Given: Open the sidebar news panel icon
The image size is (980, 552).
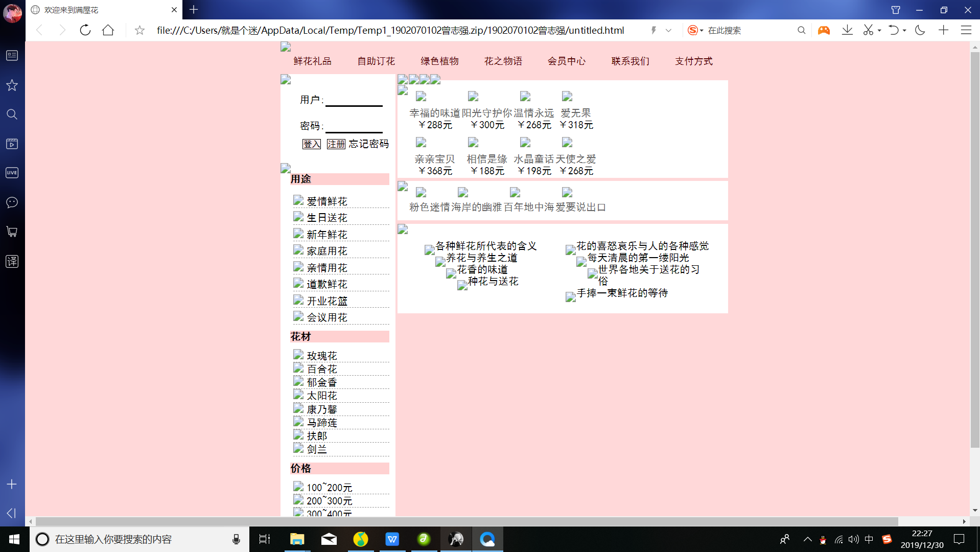Looking at the screenshot, I should tap(12, 55).
